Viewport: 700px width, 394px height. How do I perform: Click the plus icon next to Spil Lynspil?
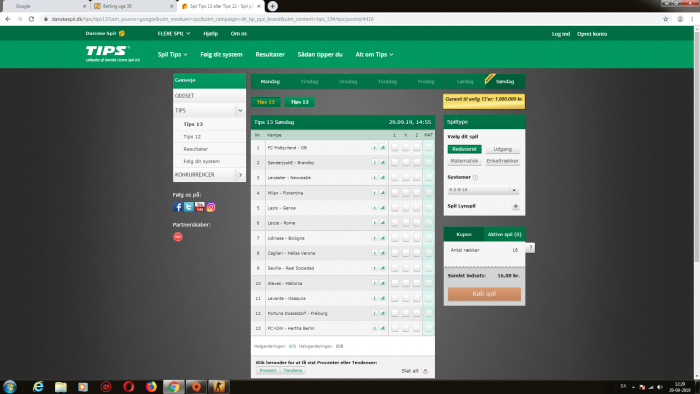pos(516,206)
